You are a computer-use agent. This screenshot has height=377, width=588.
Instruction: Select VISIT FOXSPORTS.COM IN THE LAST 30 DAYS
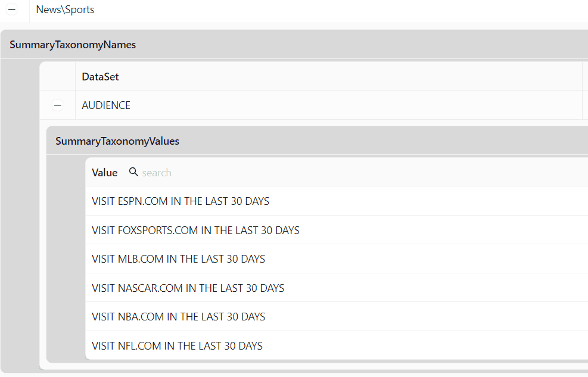(x=195, y=230)
